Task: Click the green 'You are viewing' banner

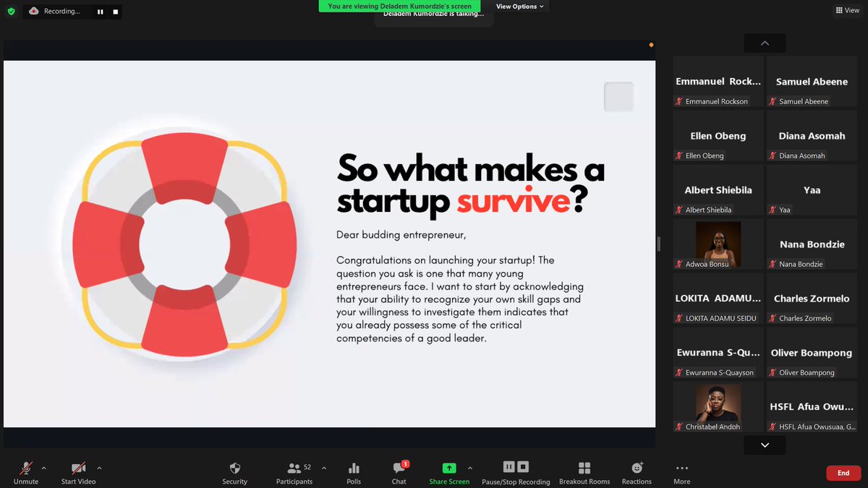Action: (x=399, y=6)
